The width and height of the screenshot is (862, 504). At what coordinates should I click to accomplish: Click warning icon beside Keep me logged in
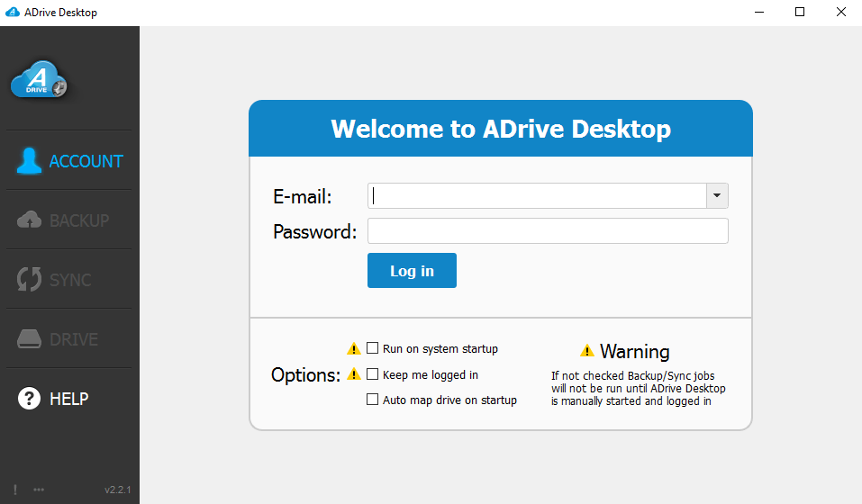click(x=354, y=373)
